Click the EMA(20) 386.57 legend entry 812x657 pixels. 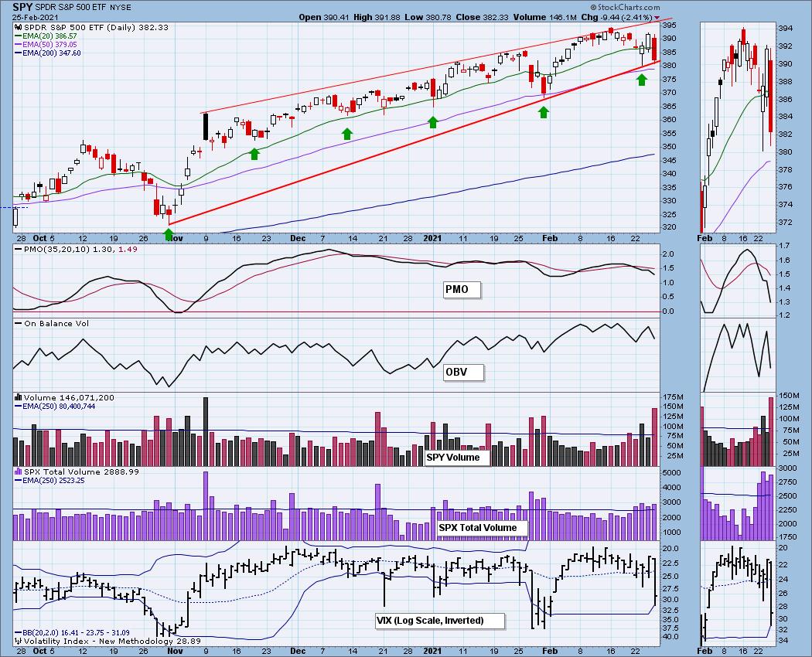click(x=46, y=36)
